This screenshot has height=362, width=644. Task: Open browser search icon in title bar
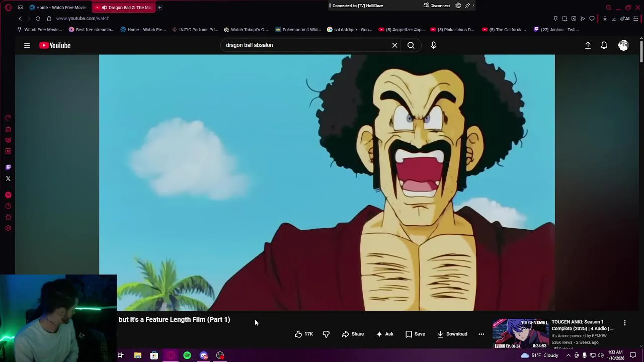[608, 8]
